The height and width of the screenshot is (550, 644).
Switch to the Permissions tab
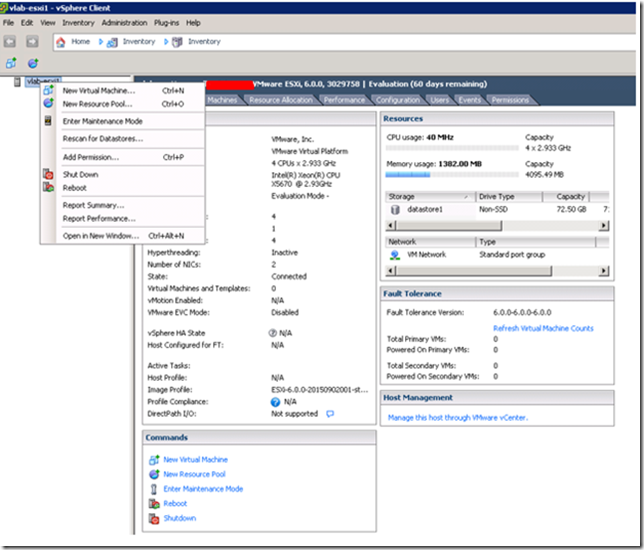coord(510,100)
